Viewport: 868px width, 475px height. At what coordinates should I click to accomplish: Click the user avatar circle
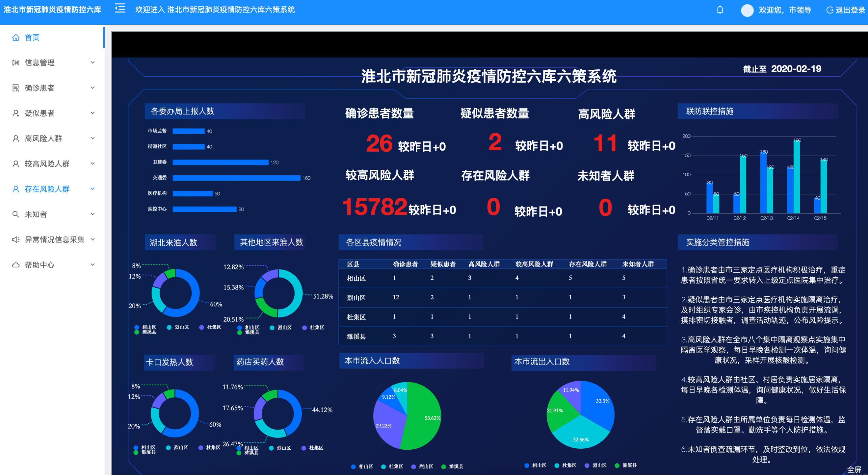(747, 11)
